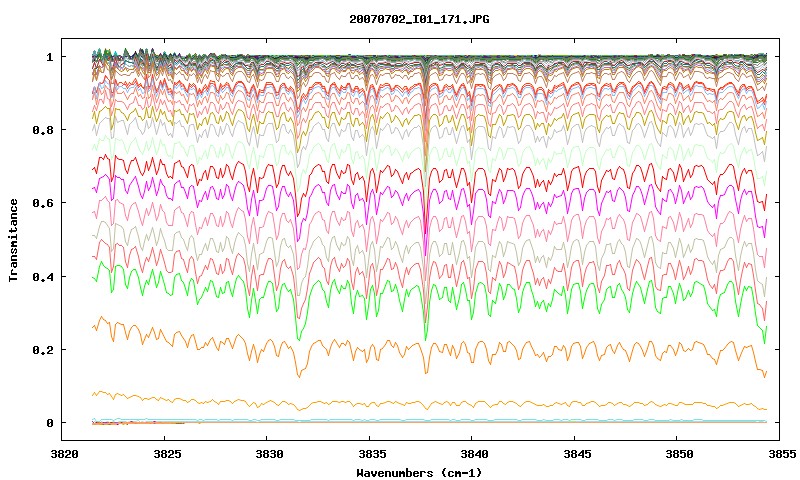
Task: Click the y-axis tick label 0.8
Action: [42, 130]
